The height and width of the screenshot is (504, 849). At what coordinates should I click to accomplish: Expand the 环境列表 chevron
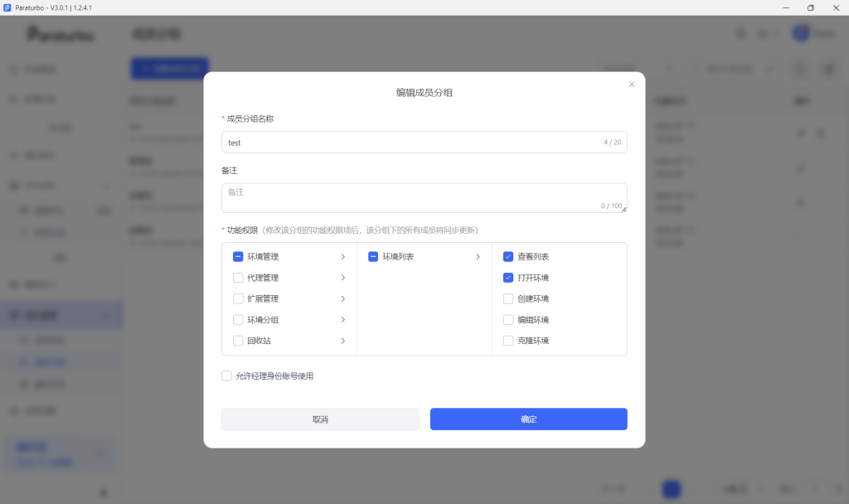click(x=478, y=257)
